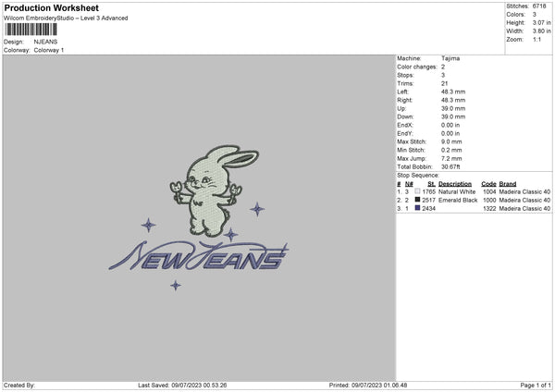Click the 'EndY:' label

[405, 133]
